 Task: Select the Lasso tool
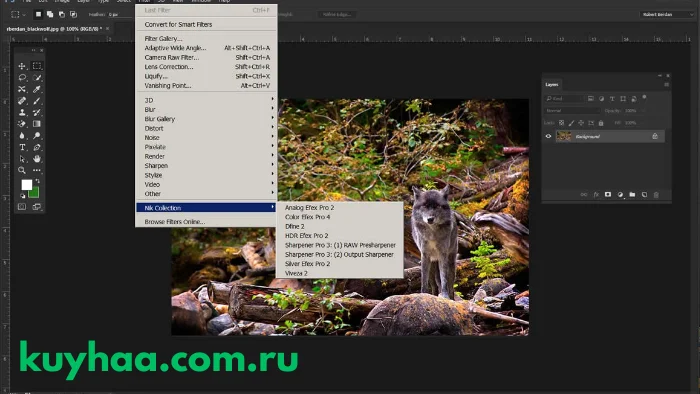click(22, 78)
